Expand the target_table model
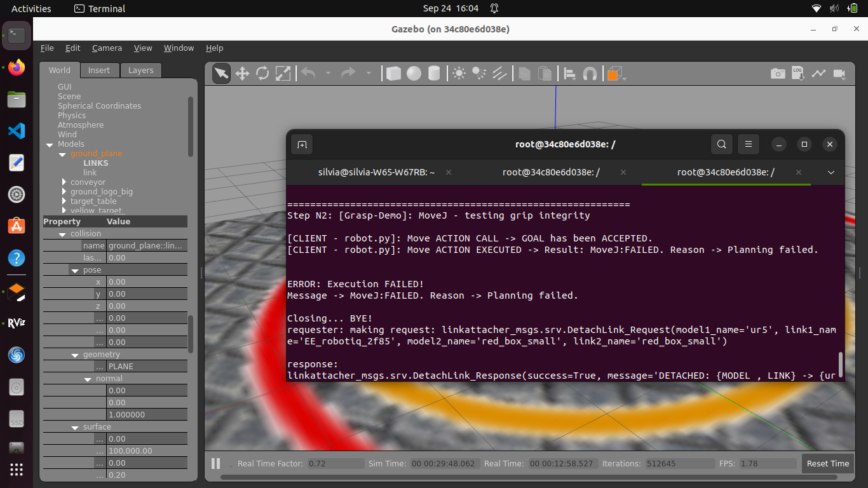 point(64,201)
